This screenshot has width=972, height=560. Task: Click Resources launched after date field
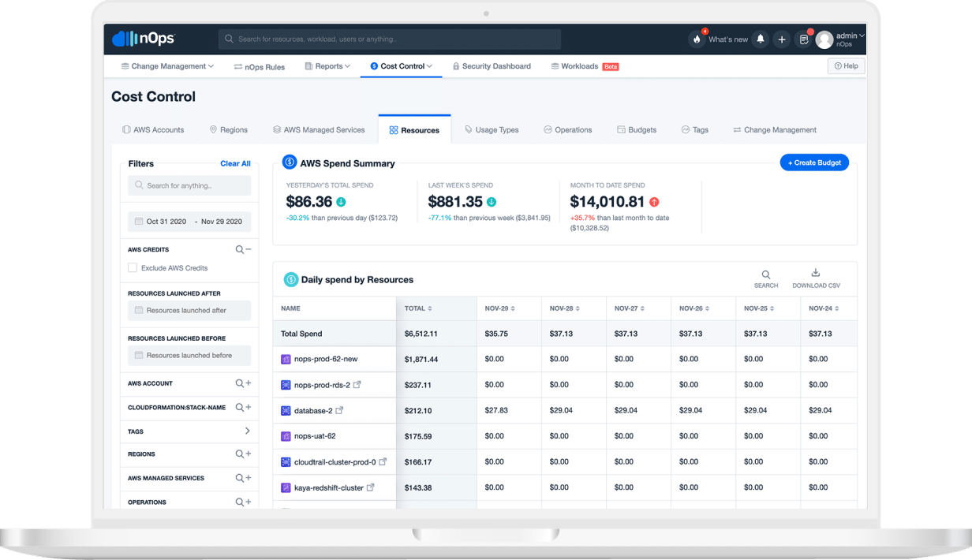pyautogui.click(x=189, y=310)
